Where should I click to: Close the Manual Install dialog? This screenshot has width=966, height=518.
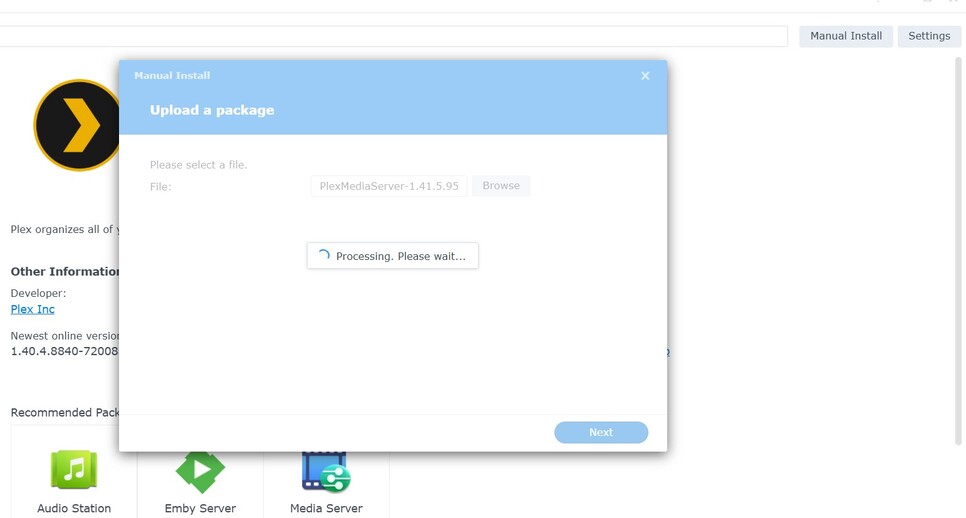coord(645,76)
